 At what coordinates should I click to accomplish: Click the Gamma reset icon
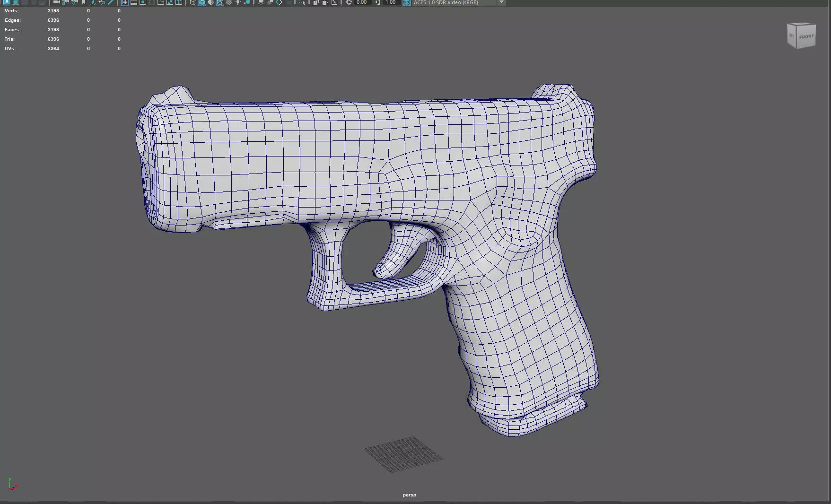[x=378, y=2]
